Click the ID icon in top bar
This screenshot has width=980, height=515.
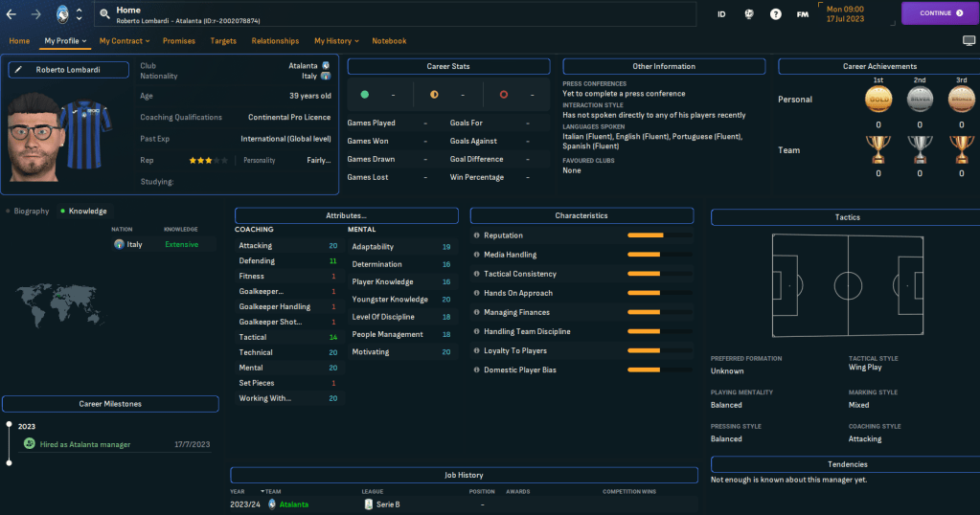pyautogui.click(x=720, y=14)
